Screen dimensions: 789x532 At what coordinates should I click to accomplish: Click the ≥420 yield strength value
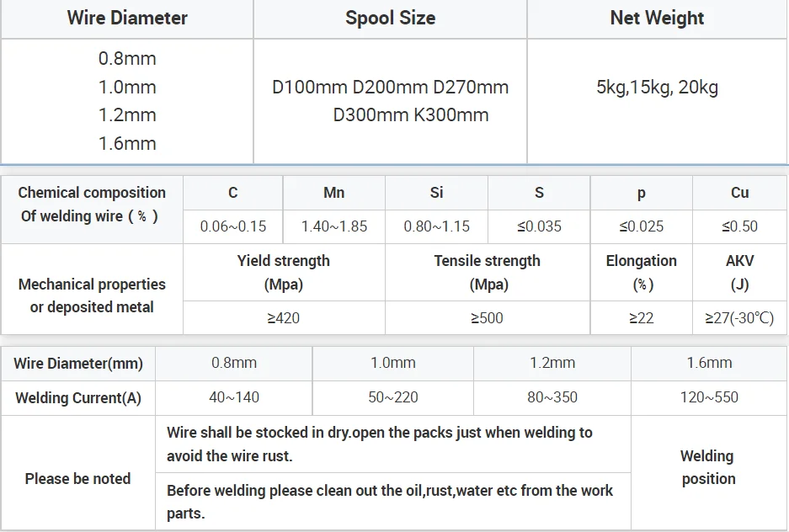coord(284,318)
